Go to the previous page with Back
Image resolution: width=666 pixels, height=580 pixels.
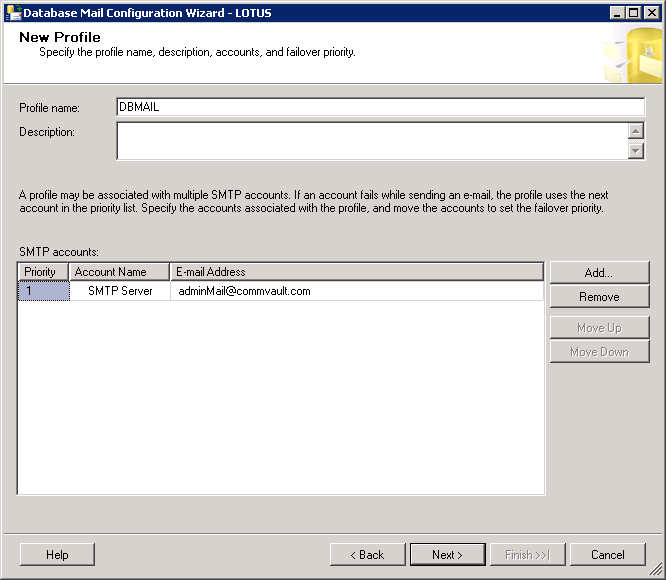click(x=367, y=555)
